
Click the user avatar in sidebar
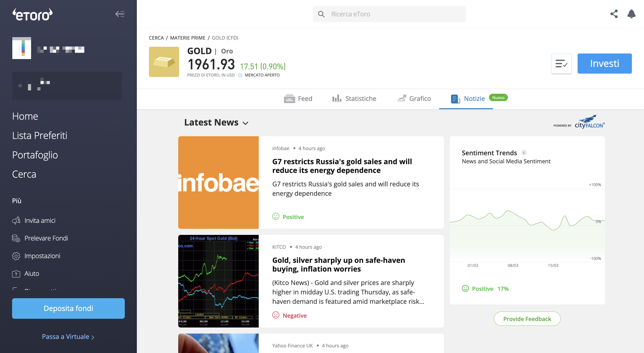22,48
